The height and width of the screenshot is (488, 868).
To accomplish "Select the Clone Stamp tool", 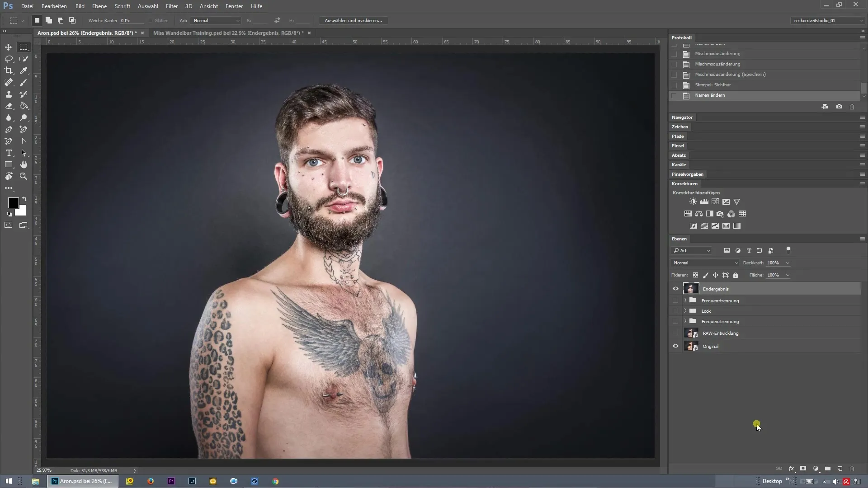I will coord(9,94).
